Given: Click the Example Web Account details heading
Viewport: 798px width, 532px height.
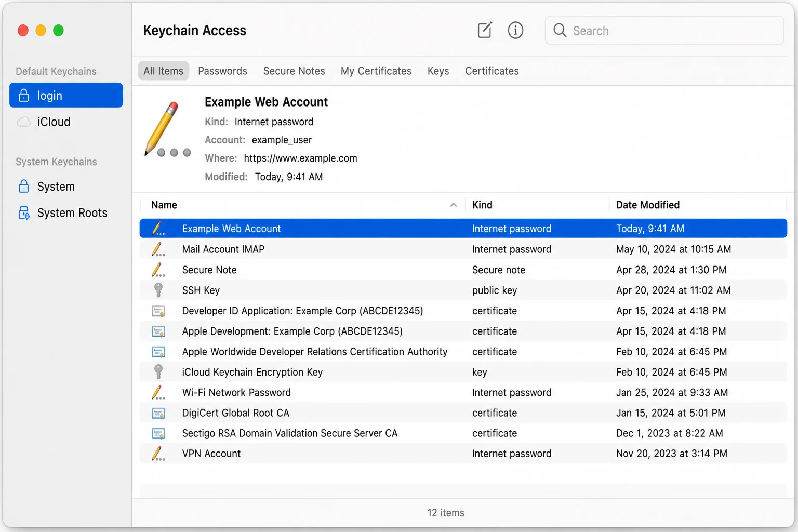Looking at the screenshot, I should coord(266,102).
